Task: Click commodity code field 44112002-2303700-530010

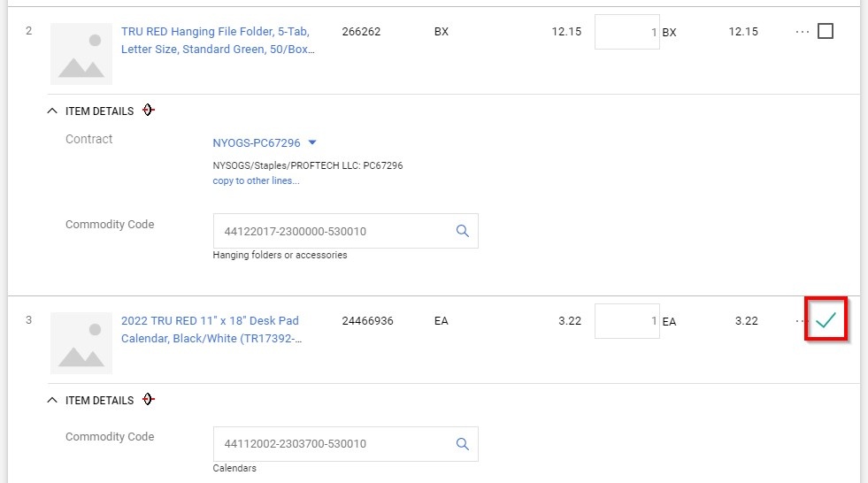Action: coord(332,444)
